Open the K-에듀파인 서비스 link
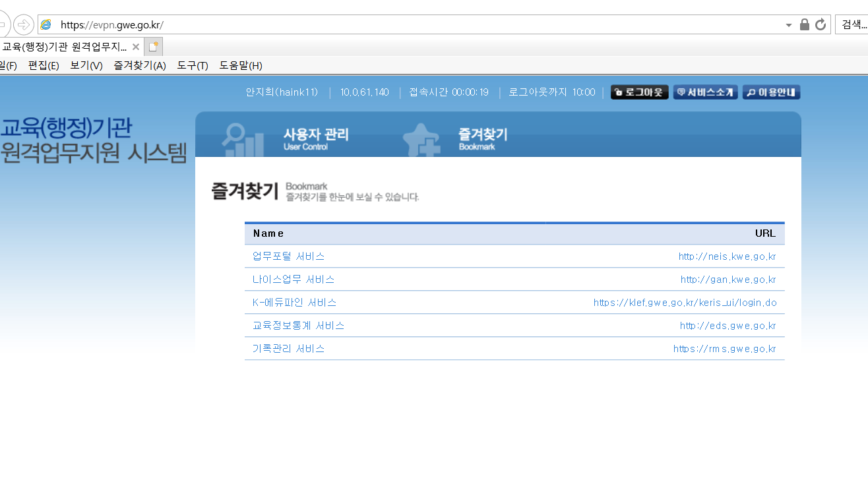Image resolution: width=868 pixels, height=482 pixels. (x=295, y=303)
